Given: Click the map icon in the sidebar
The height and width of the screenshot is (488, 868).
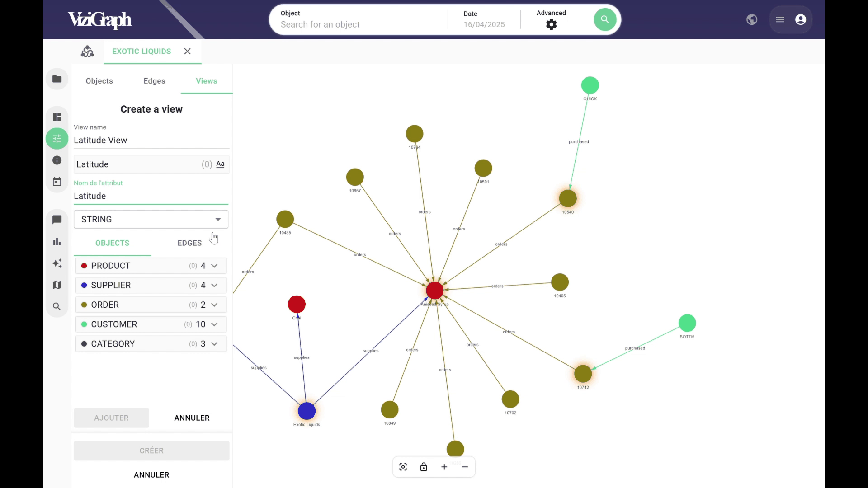Looking at the screenshot, I should (x=57, y=285).
